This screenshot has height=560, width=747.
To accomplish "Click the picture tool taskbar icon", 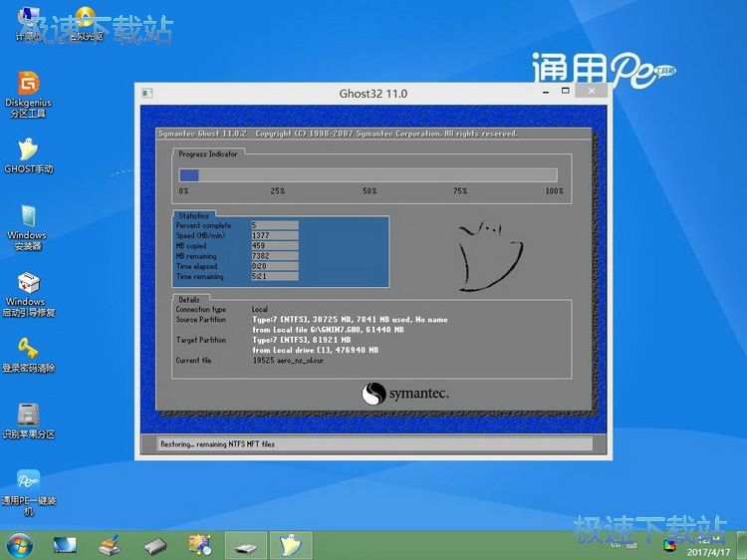I will [200, 546].
